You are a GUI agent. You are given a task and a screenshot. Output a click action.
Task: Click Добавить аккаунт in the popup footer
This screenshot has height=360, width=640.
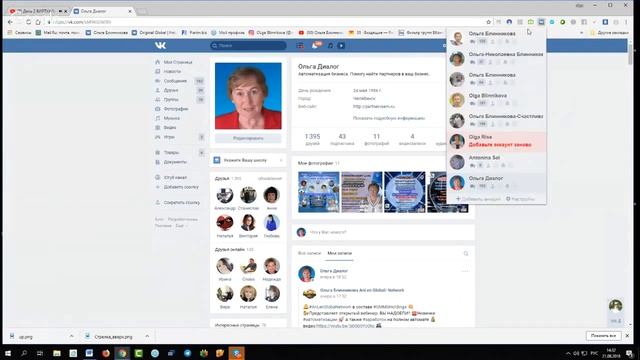[x=478, y=199]
